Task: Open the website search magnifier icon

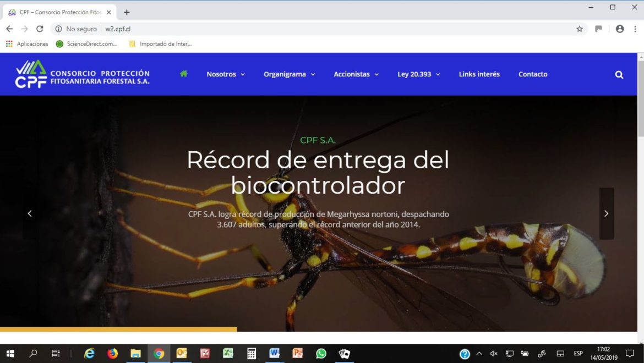Action: 619,75
